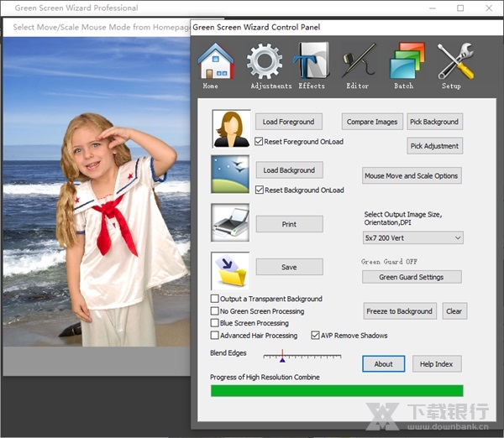Disable AVP Remove Shadows checkbox
504x438 pixels.
coord(315,336)
